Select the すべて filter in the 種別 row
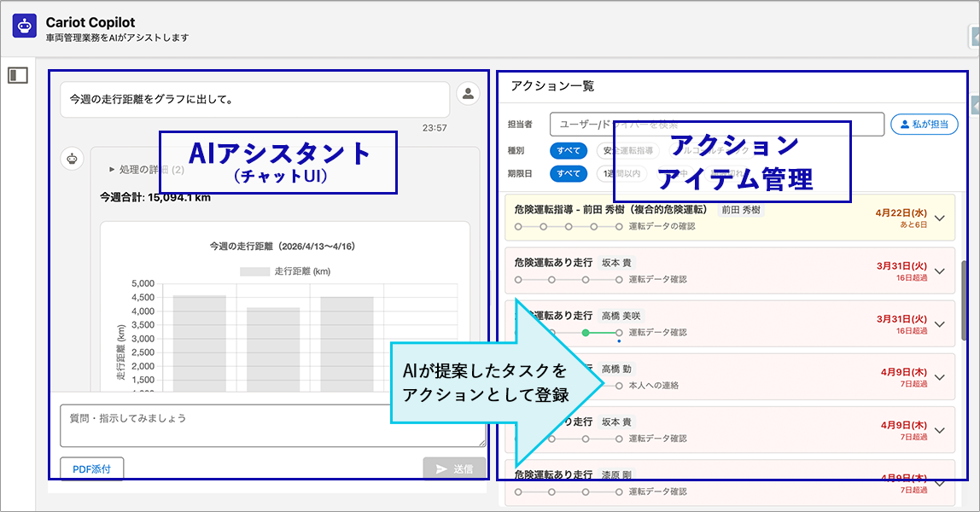 (569, 151)
